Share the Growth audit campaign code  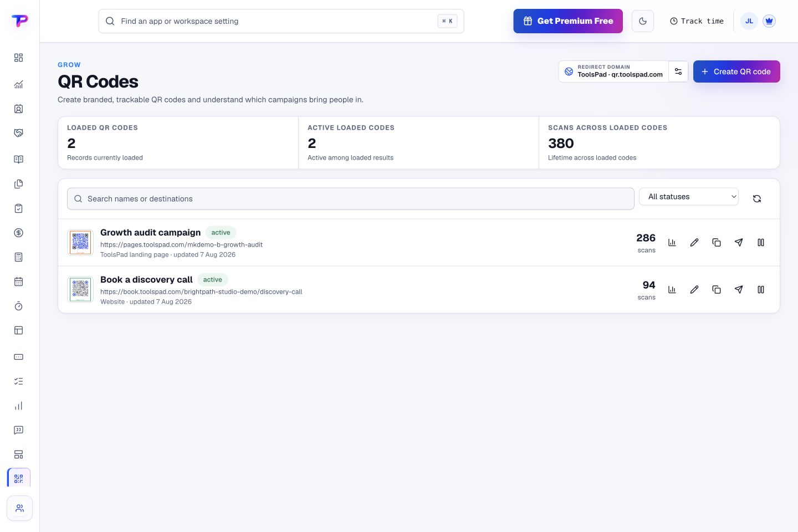click(739, 242)
